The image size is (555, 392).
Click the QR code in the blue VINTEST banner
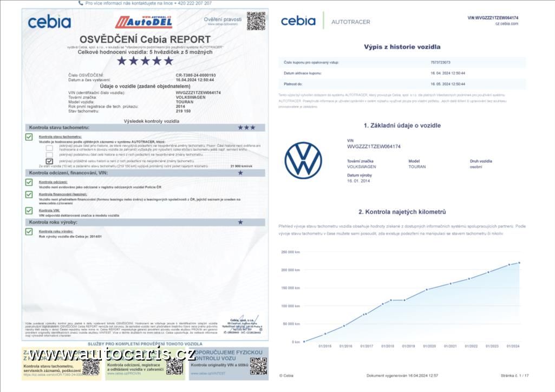pyautogui.click(x=258, y=366)
